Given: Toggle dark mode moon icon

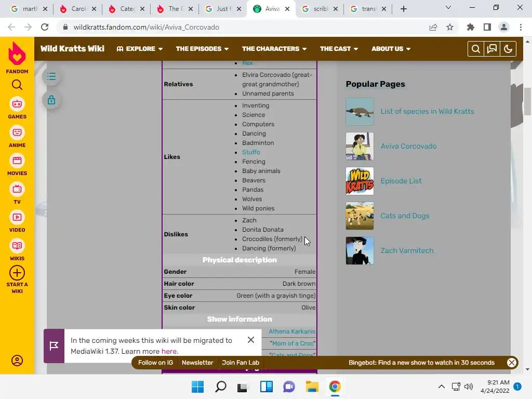Looking at the screenshot, I should click(x=508, y=49).
